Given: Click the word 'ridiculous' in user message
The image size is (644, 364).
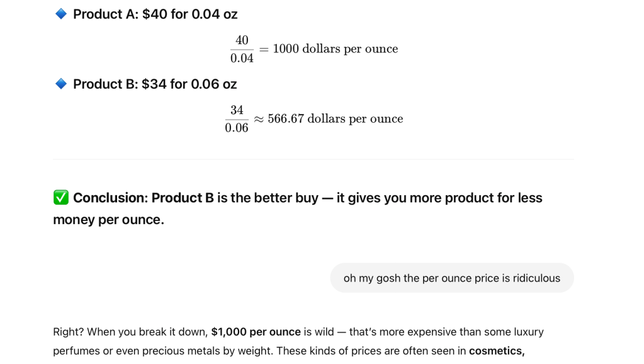Looking at the screenshot, I should tap(537, 278).
